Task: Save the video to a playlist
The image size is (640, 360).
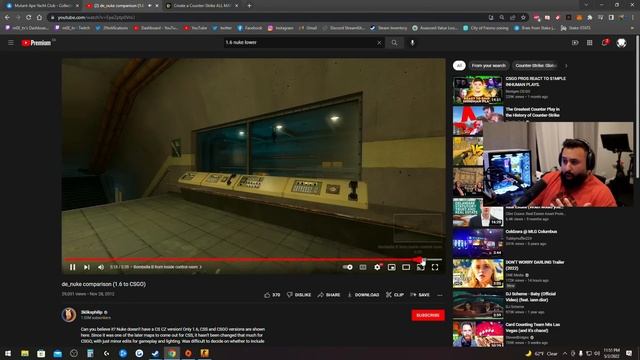Action: click(420, 295)
